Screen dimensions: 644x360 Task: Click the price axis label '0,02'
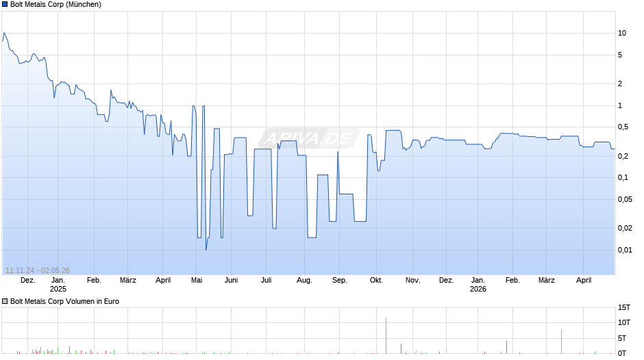[x=625, y=228]
